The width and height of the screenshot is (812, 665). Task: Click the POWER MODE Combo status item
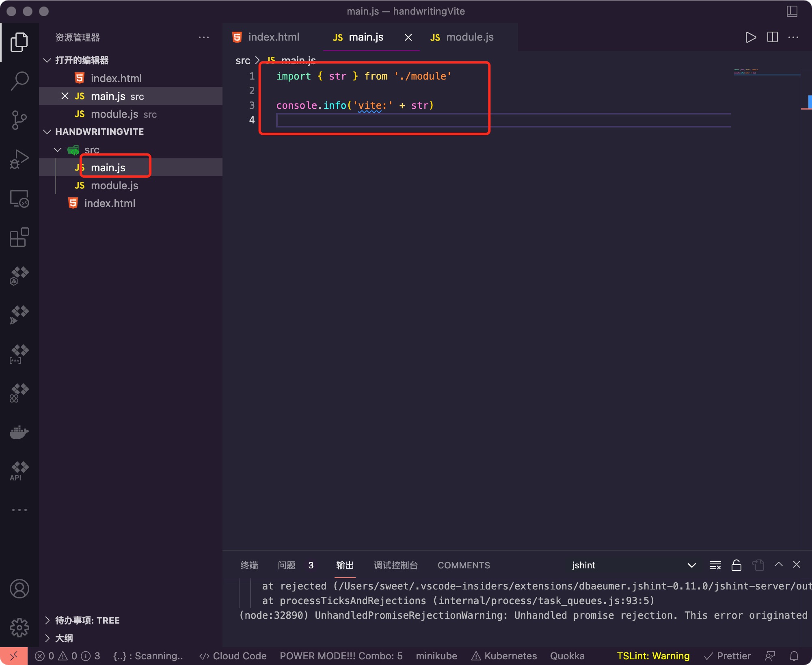coord(341,656)
